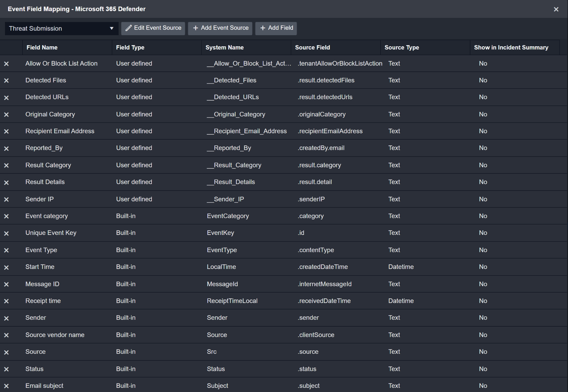Image resolution: width=568 pixels, height=392 pixels.
Task: Click the .createdDateTime source field cell
Action: (323, 267)
